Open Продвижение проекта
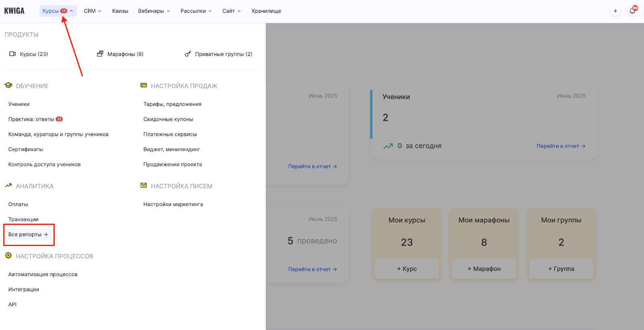Screen dimensions: 644x330 [x=173, y=164]
